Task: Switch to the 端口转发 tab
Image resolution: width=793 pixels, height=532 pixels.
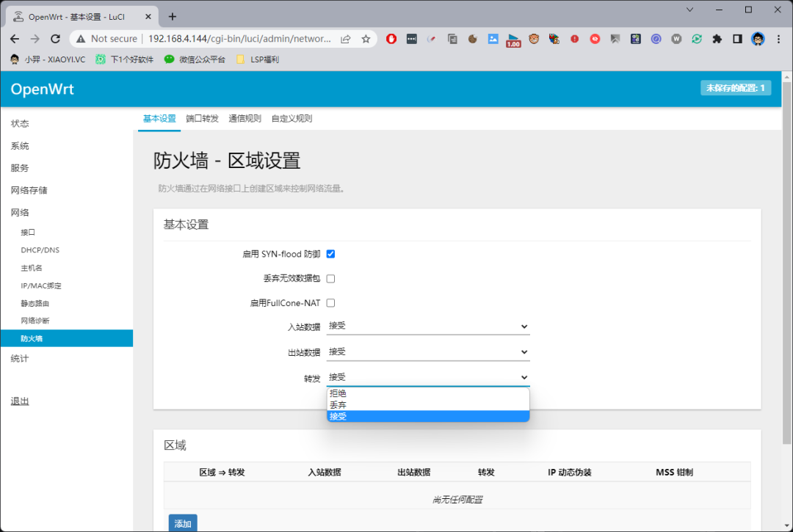Action: click(x=202, y=118)
